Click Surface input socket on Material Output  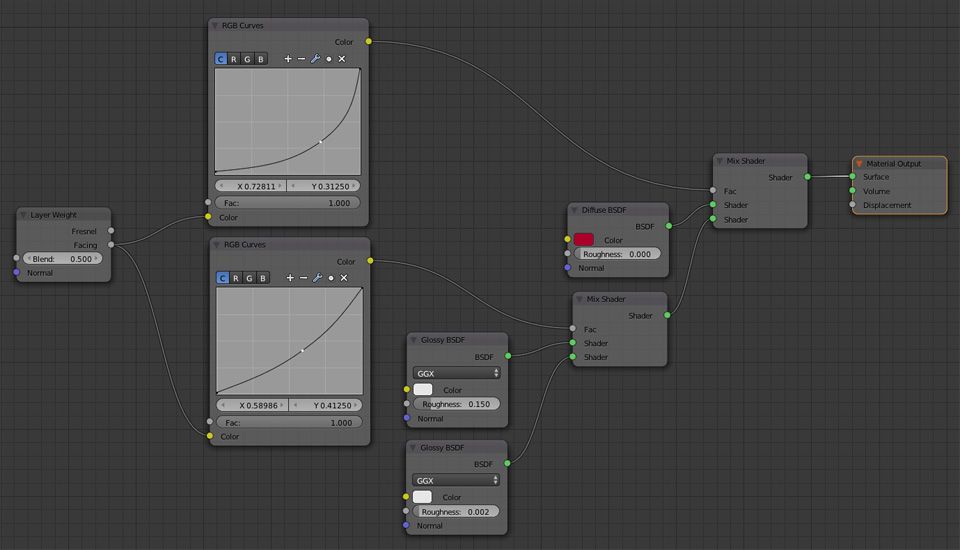point(852,176)
